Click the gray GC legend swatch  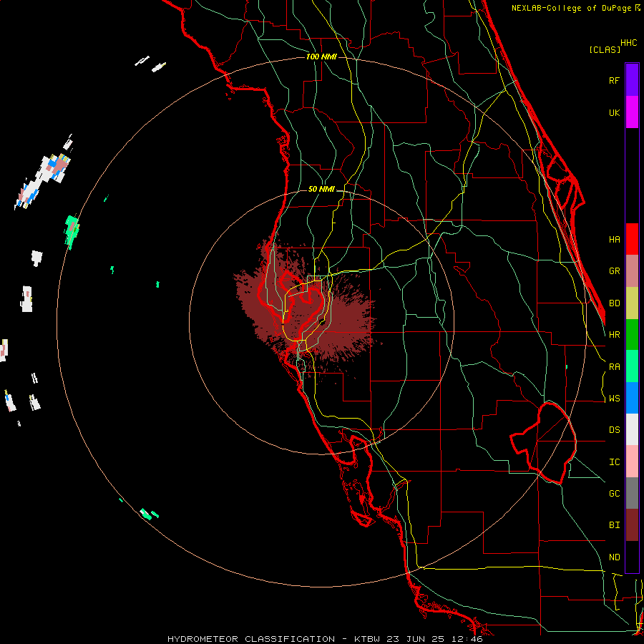coord(632,493)
